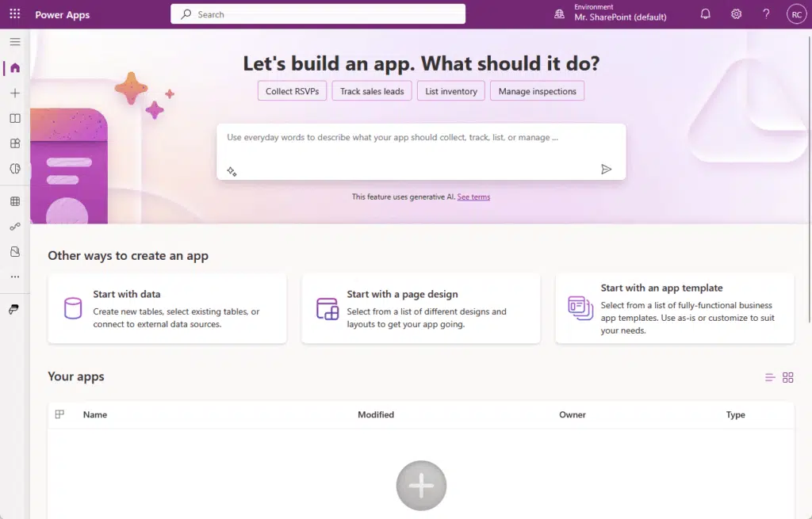Switch Your apps to grid view
The image size is (812, 519).
pos(787,378)
